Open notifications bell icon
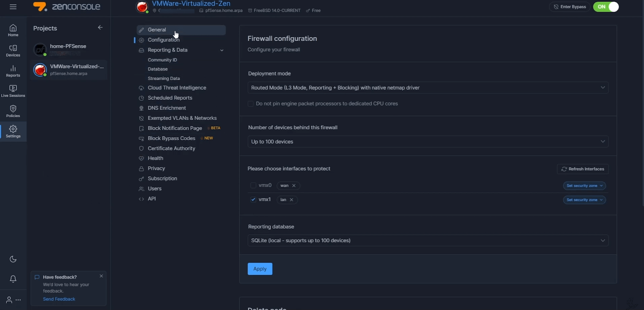 13,279
